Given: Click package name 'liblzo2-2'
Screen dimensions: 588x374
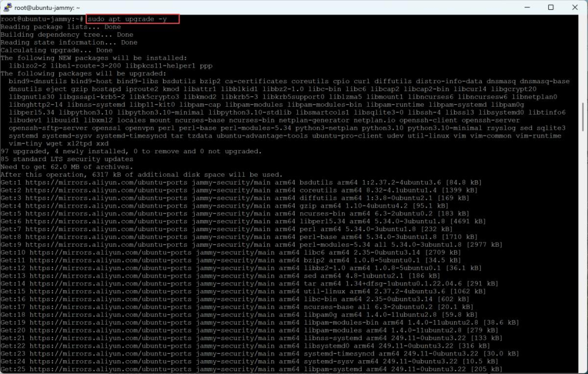Looking at the screenshot, I should coord(28,65).
